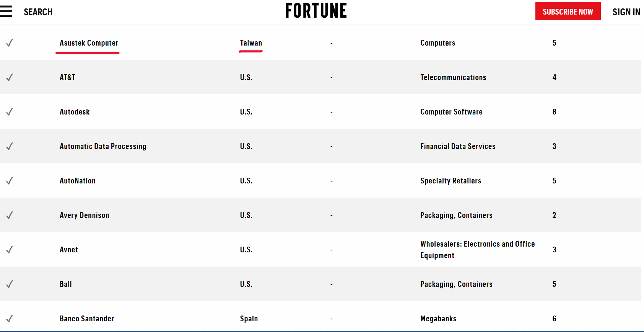Viewport: 644px width, 332px height.
Task: Open the SEARCH option in header
Action: pos(38,12)
